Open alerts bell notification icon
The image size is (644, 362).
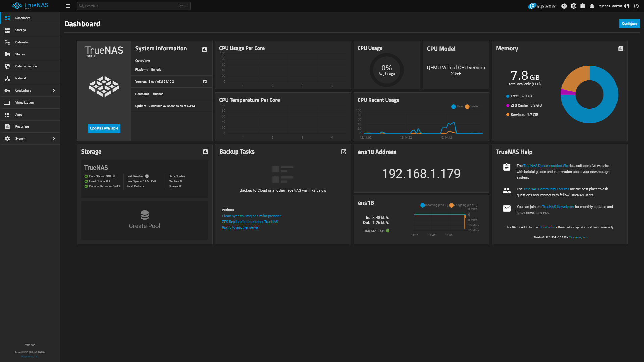[x=592, y=6]
